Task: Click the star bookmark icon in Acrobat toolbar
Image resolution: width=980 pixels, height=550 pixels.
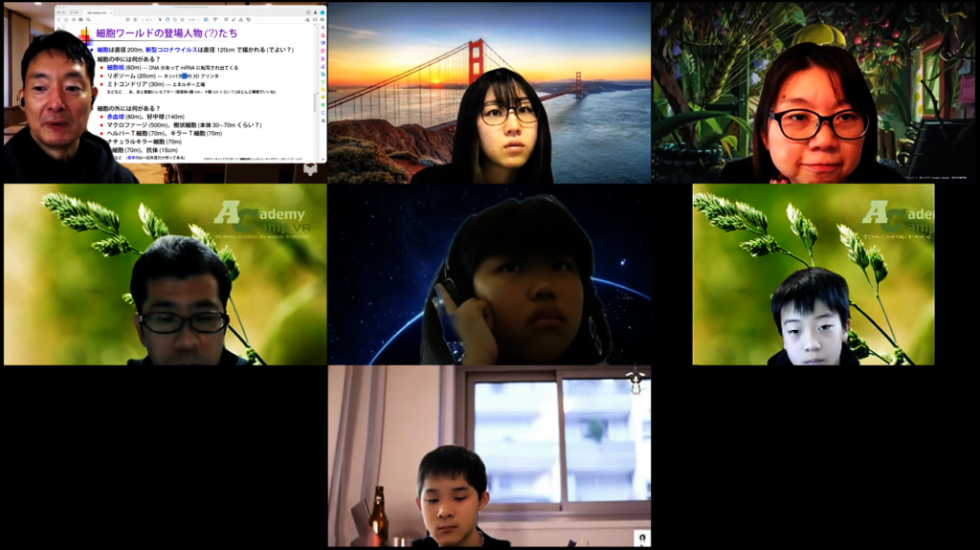Action: [x=66, y=20]
